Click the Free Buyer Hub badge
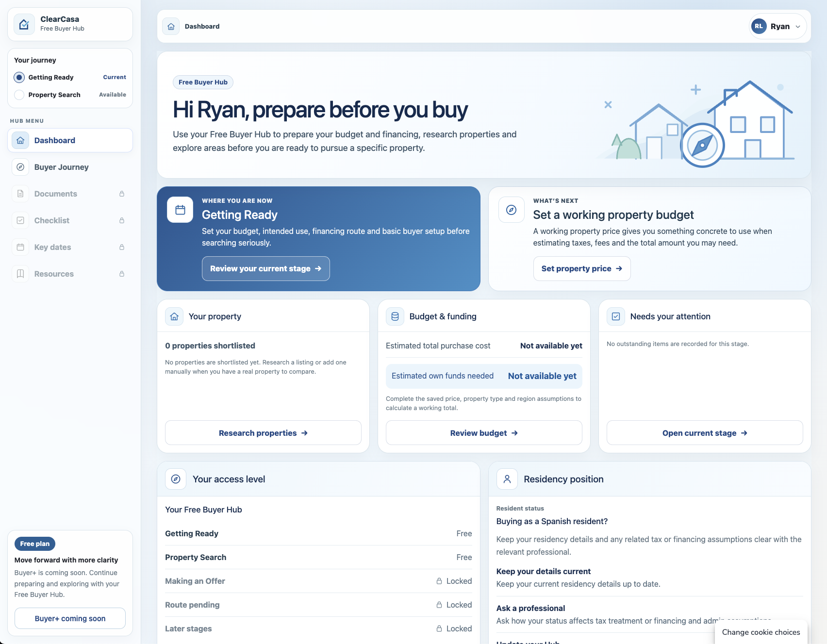827x644 pixels. click(x=203, y=82)
